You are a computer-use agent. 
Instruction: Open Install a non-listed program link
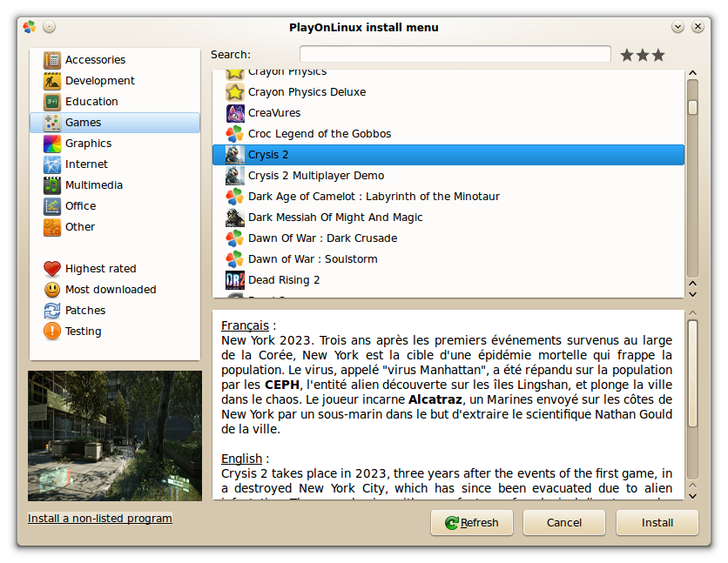(100, 518)
